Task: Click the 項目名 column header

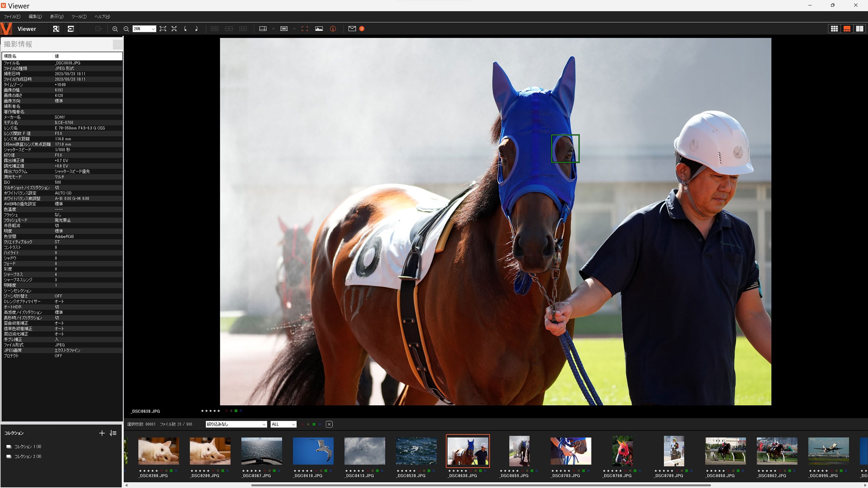Action: click(x=28, y=56)
